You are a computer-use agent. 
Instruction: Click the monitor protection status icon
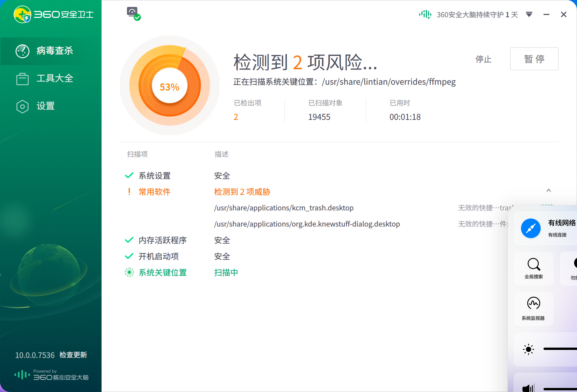(134, 14)
